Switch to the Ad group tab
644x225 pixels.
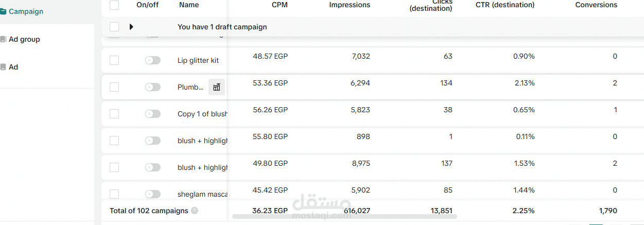[x=24, y=39]
